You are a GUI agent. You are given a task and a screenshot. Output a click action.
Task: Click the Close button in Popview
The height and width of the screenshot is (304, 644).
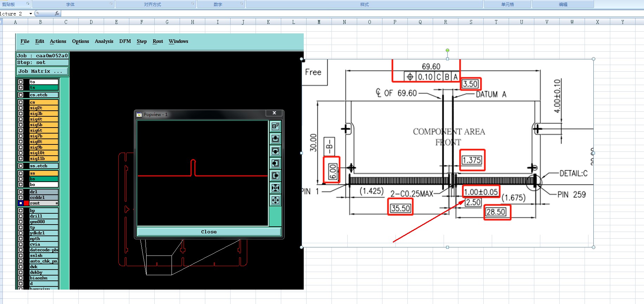tap(209, 232)
